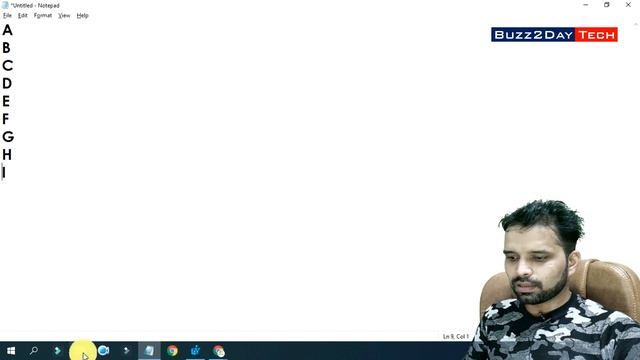
Task: Click the Ln 9, Col 1 status text
Action: coord(456,336)
